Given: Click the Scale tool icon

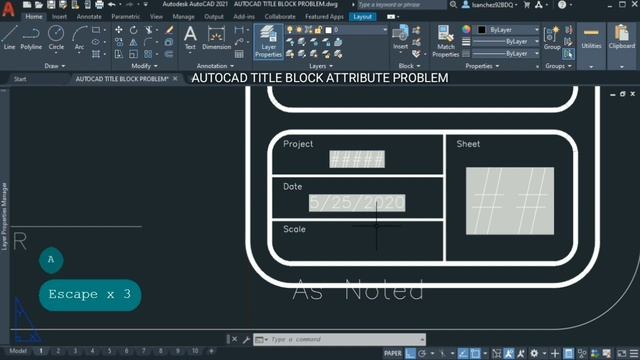Looking at the screenshot, I should [x=133, y=54].
